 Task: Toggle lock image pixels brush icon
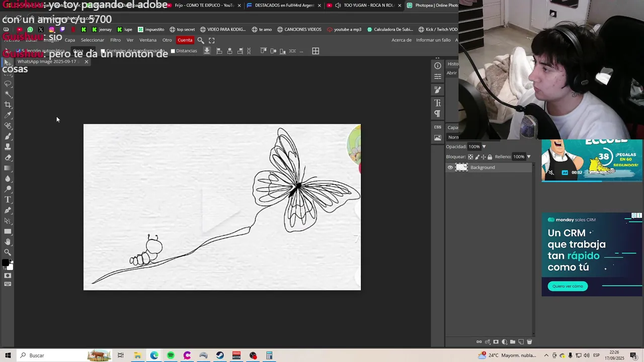click(x=477, y=157)
